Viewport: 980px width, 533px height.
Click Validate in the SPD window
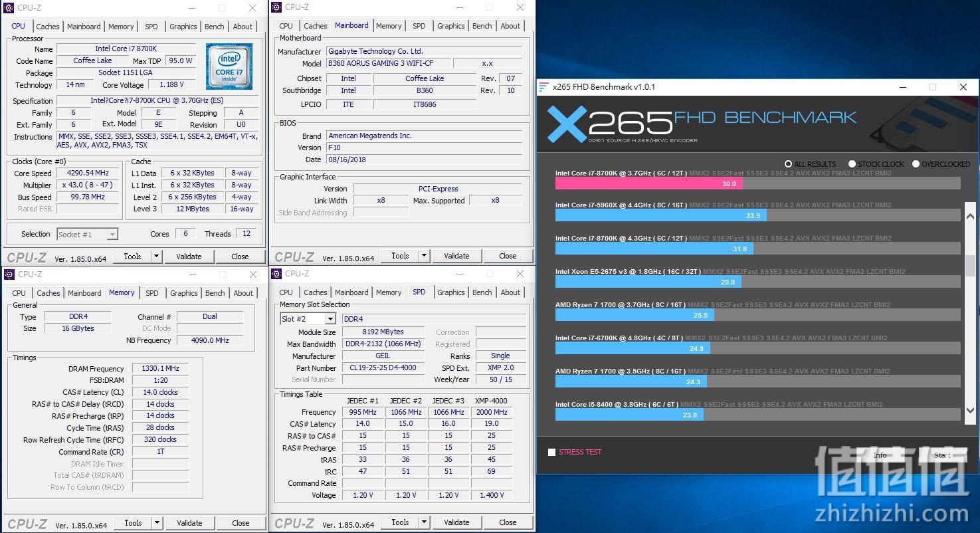coord(456,522)
